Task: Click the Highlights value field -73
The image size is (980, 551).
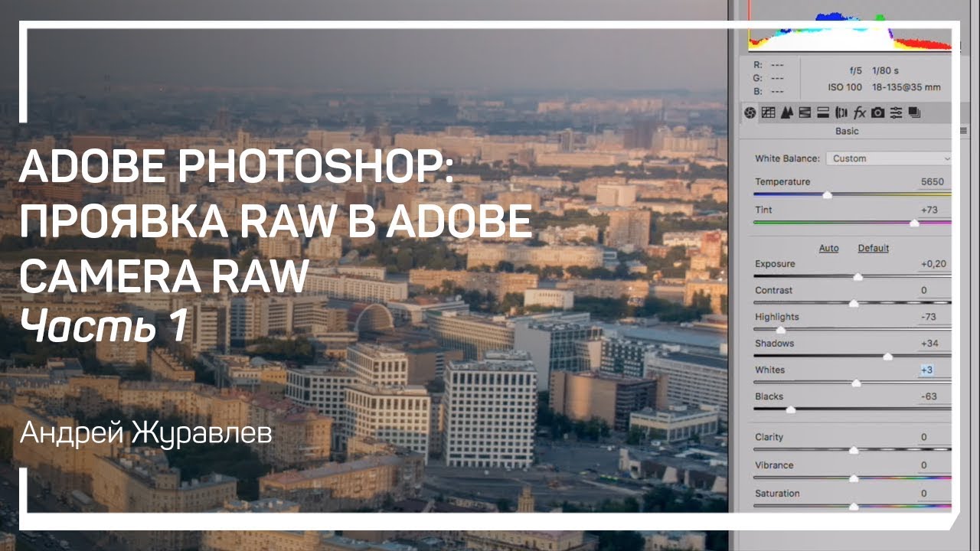Action: tap(933, 317)
